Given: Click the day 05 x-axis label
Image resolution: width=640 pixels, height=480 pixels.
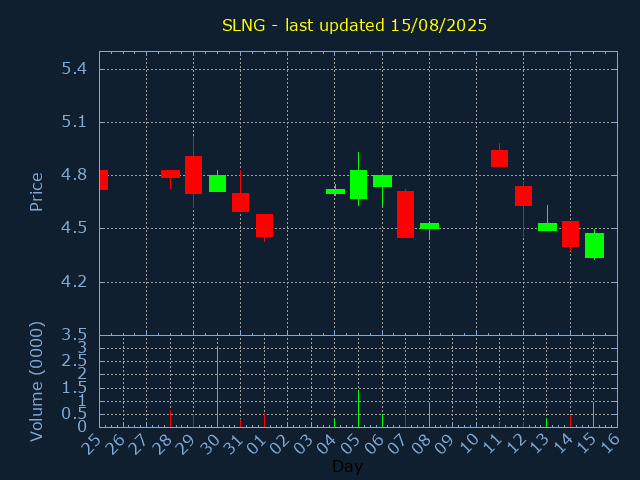Looking at the screenshot, I should 350,444.
